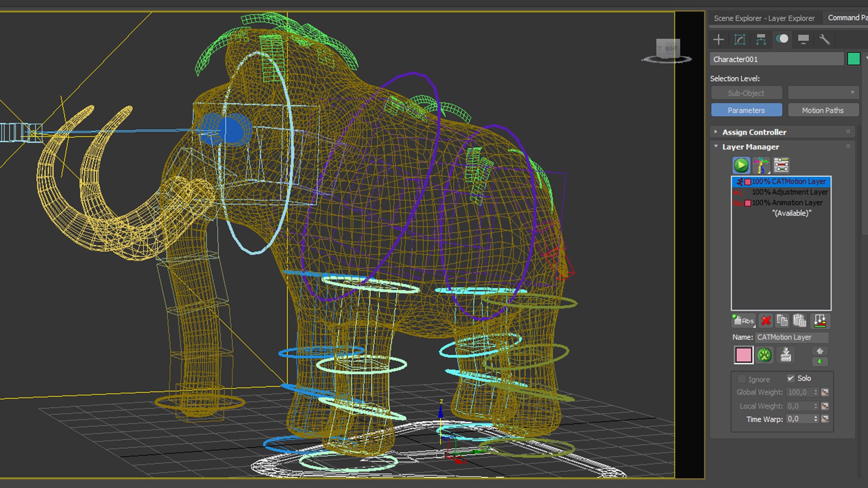Move layer up with the up arrow
The height and width of the screenshot is (488, 868).
click(820, 351)
